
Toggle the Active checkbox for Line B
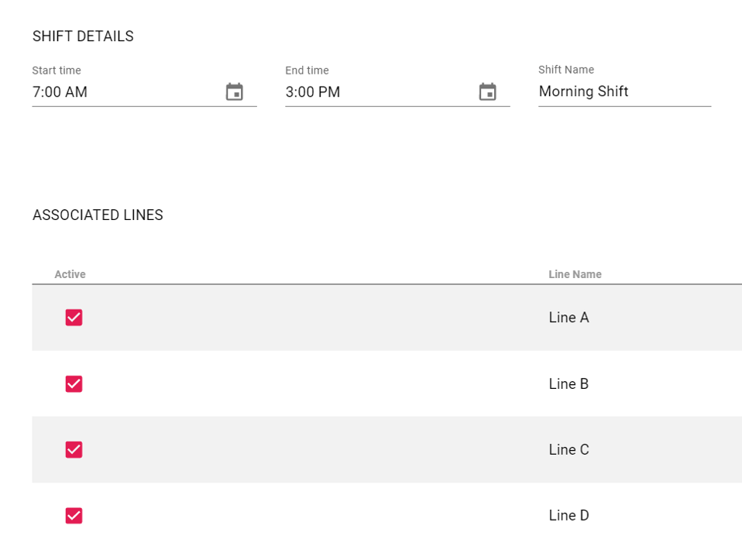(x=74, y=384)
